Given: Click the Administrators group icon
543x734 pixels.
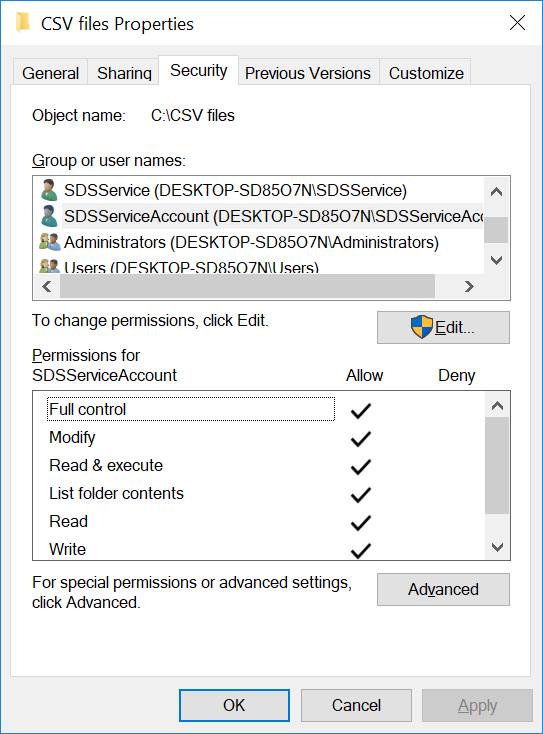Looking at the screenshot, I should pos(50,242).
